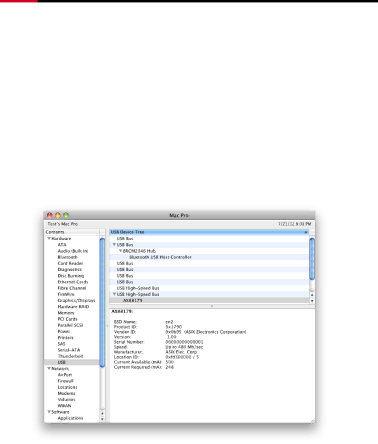Show Memory information
Image resolution: width=378 pixels, height=444 pixels.
pos(66,313)
